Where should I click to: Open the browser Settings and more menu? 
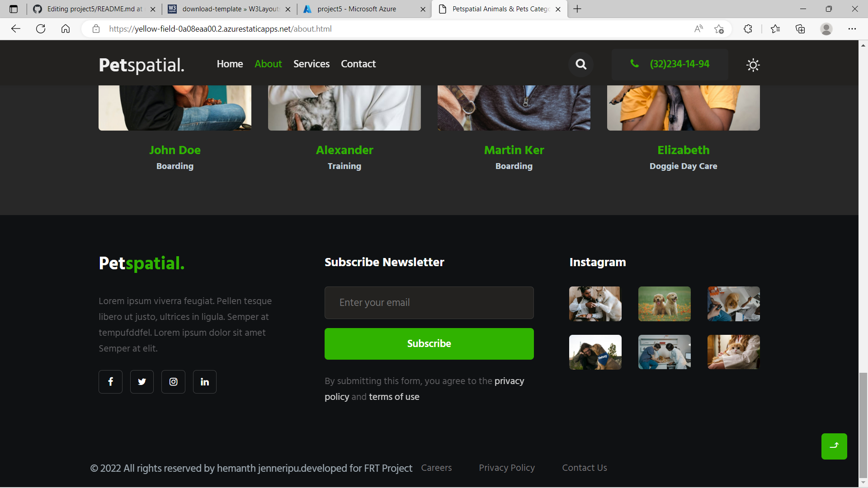coord(852,29)
